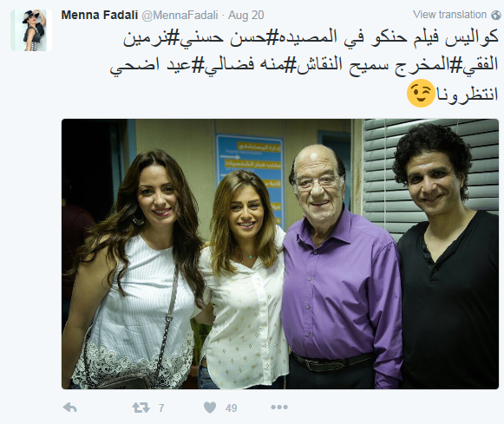Open the three-dot more options menu
The width and height of the screenshot is (504, 424).
tap(279, 408)
